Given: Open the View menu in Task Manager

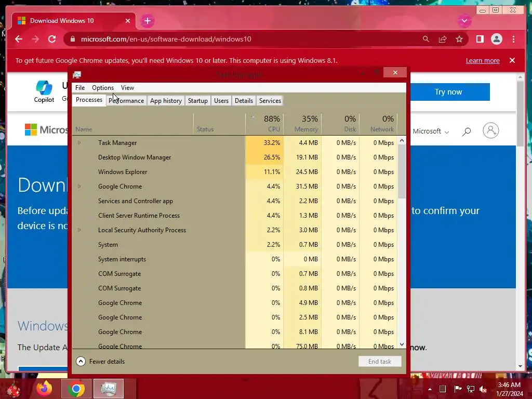Looking at the screenshot, I should point(128,87).
